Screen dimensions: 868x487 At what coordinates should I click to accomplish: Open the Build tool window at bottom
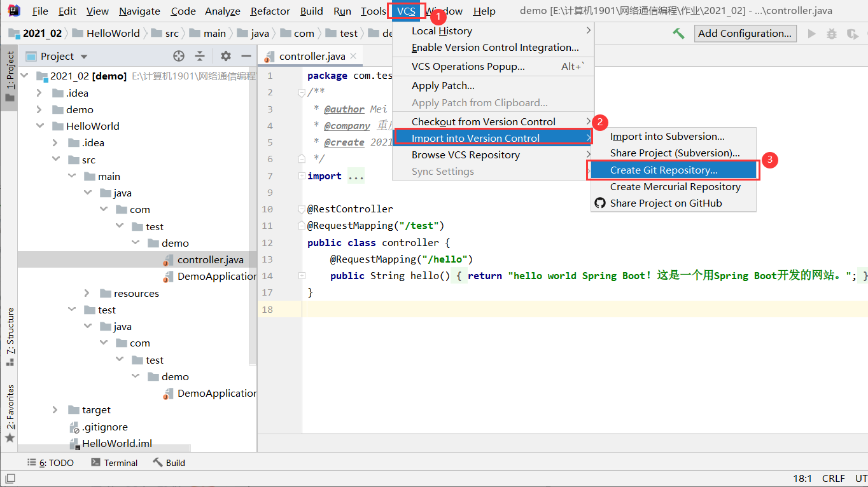tap(169, 463)
